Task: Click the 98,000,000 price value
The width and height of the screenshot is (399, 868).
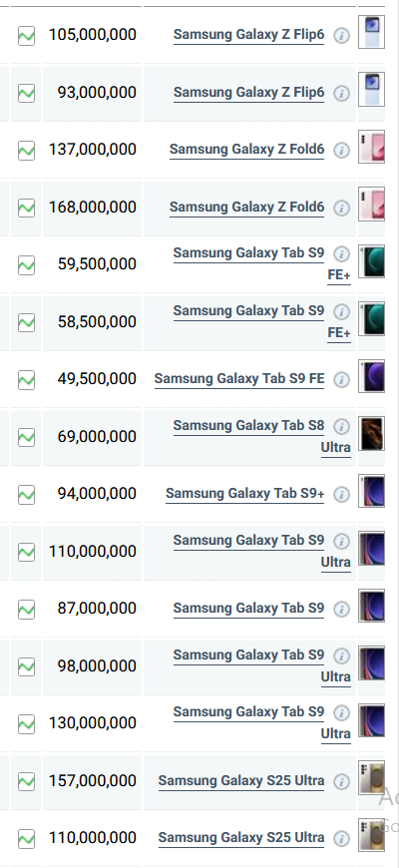Action: click(x=97, y=665)
